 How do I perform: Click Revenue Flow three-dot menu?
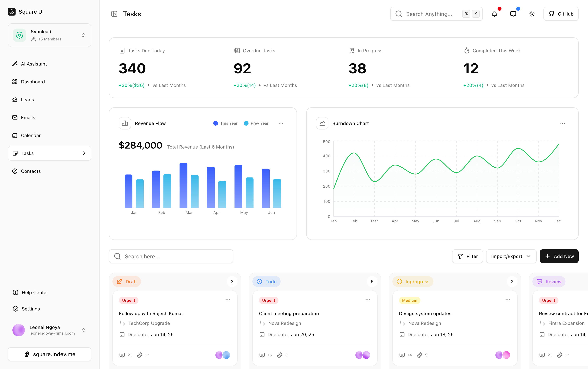point(281,123)
